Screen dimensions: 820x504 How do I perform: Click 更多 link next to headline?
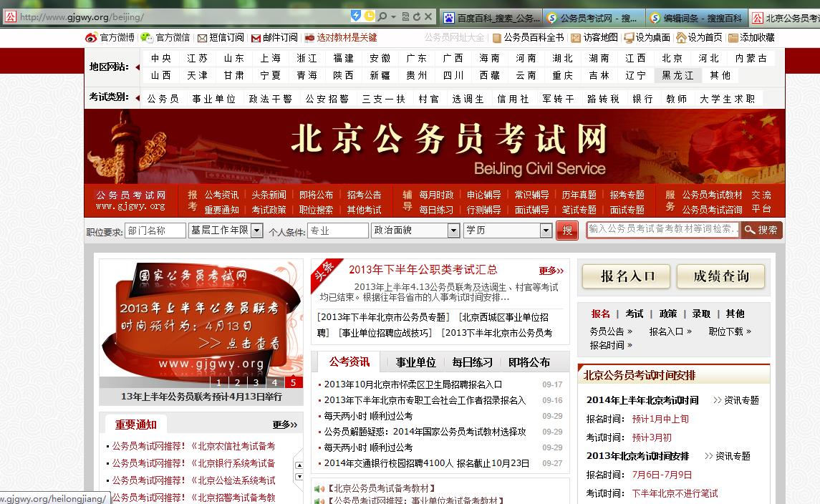(x=551, y=271)
